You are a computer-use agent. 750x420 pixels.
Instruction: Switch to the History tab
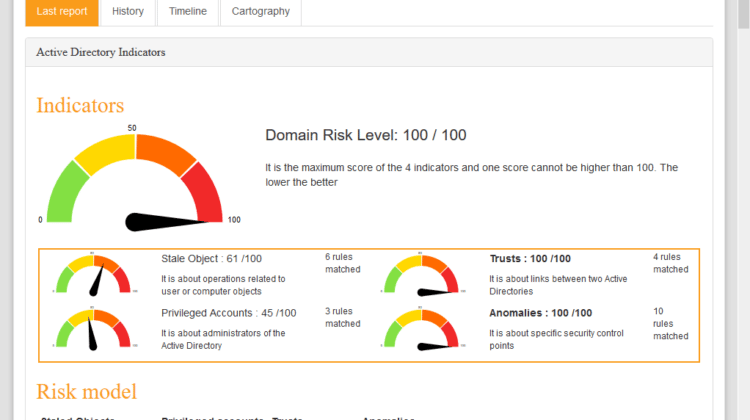128,12
